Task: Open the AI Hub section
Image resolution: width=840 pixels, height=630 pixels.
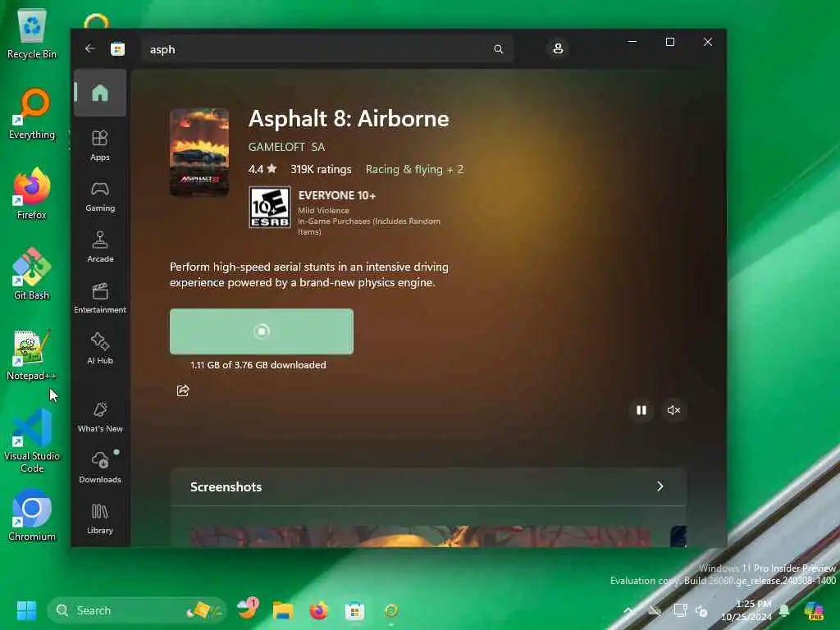Action: (x=100, y=349)
